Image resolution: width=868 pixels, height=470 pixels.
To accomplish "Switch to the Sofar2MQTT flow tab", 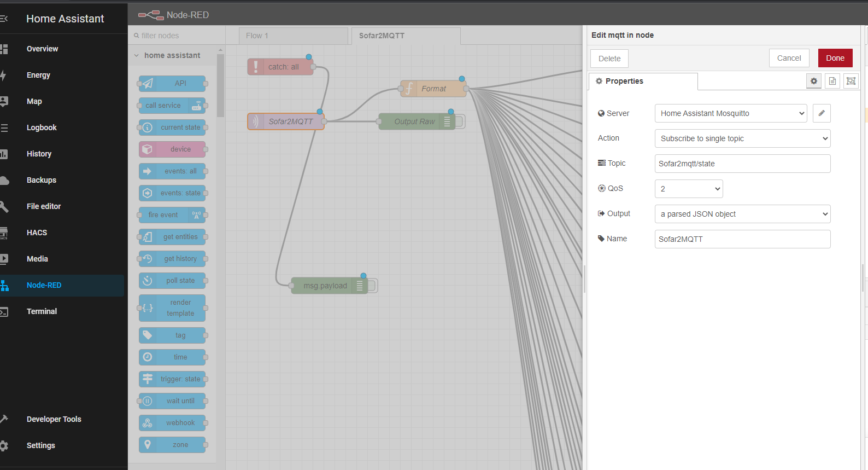I will point(406,36).
